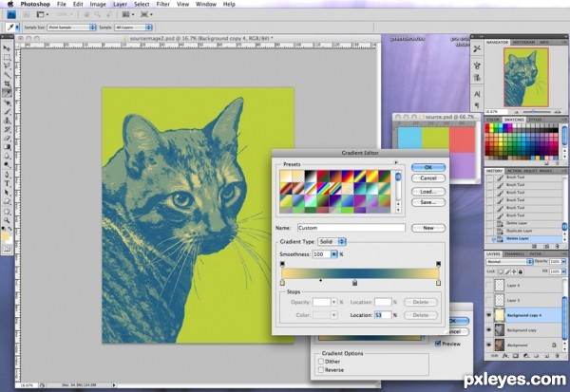The width and height of the screenshot is (570, 392).
Task: Open the Image menu
Action: coord(98,4)
